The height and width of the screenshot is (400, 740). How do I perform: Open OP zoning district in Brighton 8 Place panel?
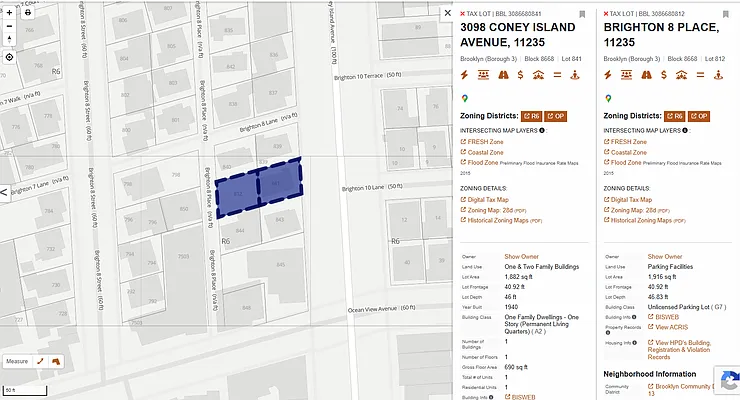[699, 116]
